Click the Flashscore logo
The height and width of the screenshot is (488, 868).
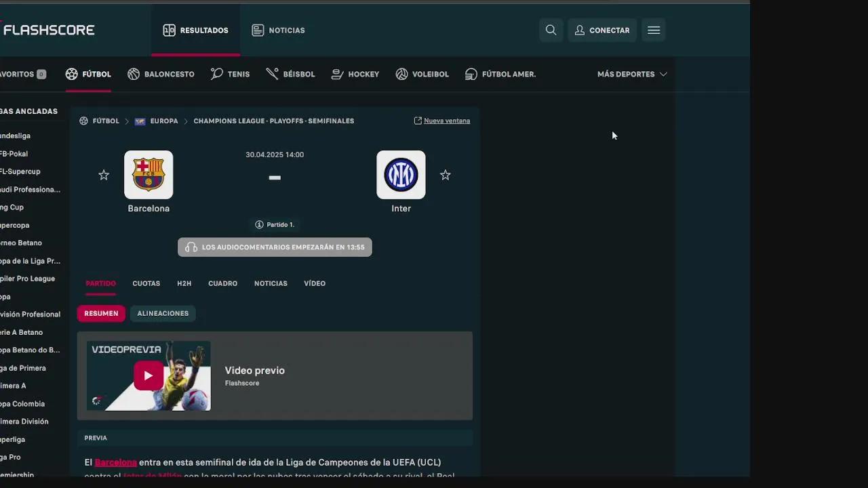point(47,30)
